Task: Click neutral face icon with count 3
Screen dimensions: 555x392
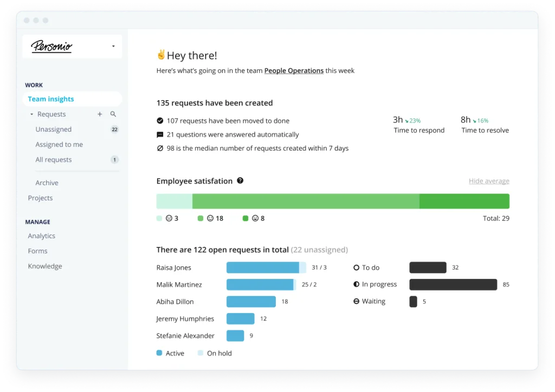Action: (x=169, y=218)
